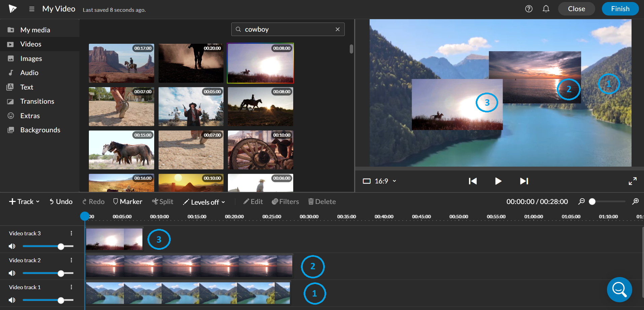Click the Finish button
The width and height of the screenshot is (644, 310).
click(620, 9)
